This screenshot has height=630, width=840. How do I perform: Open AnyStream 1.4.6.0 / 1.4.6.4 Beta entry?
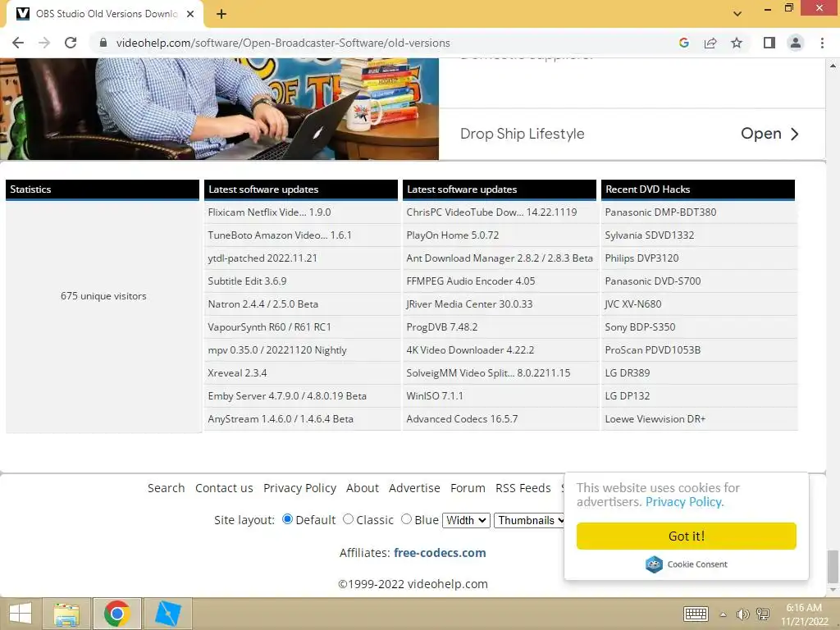(281, 419)
